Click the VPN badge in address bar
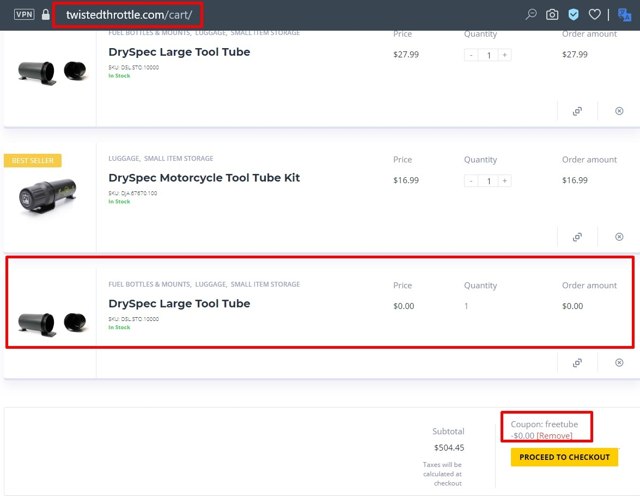Image resolution: width=640 pixels, height=496 pixels. click(24, 15)
